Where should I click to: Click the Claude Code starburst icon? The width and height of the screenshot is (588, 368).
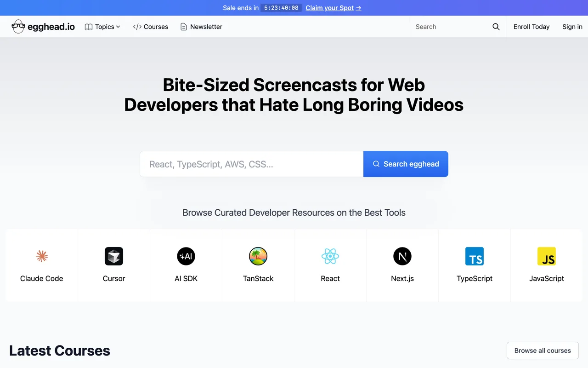pyautogui.click(x=42, y=256)
